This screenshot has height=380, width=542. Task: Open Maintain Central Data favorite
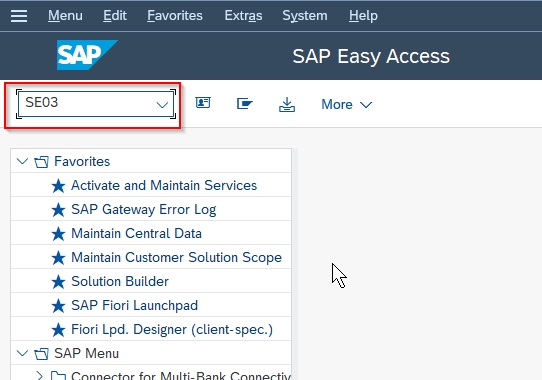tap(136, 233)
